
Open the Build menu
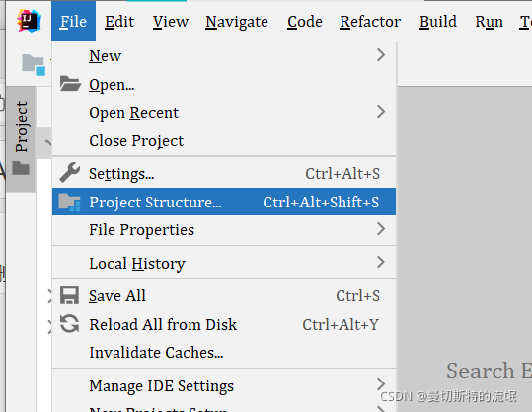(x=438, y=22)
